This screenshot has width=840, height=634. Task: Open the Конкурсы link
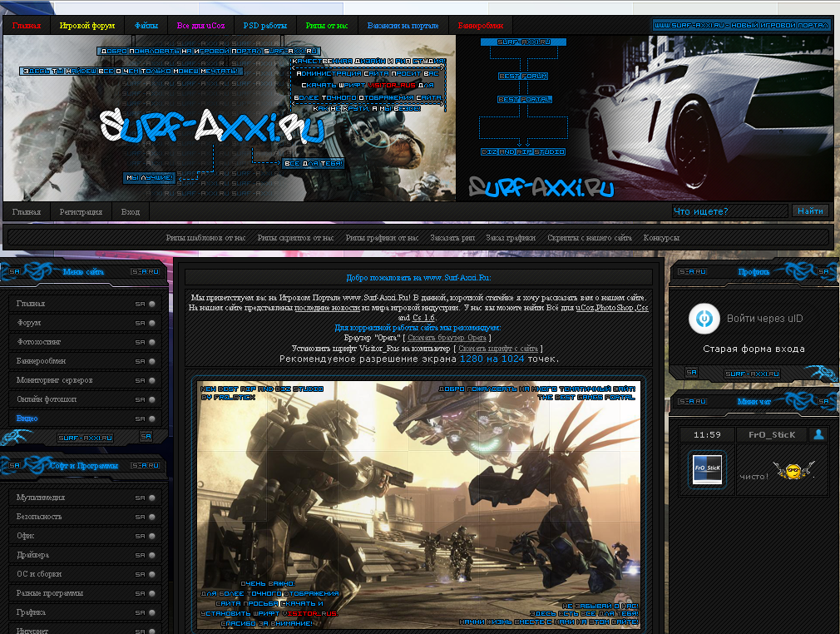[x=661, y=237]
